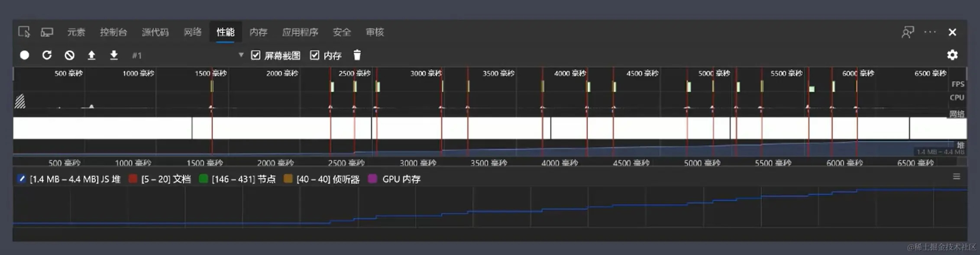This screenshot has height=255, width=980.
Task: Close DevTools with the X icon
Action: (x=952, y=32)
